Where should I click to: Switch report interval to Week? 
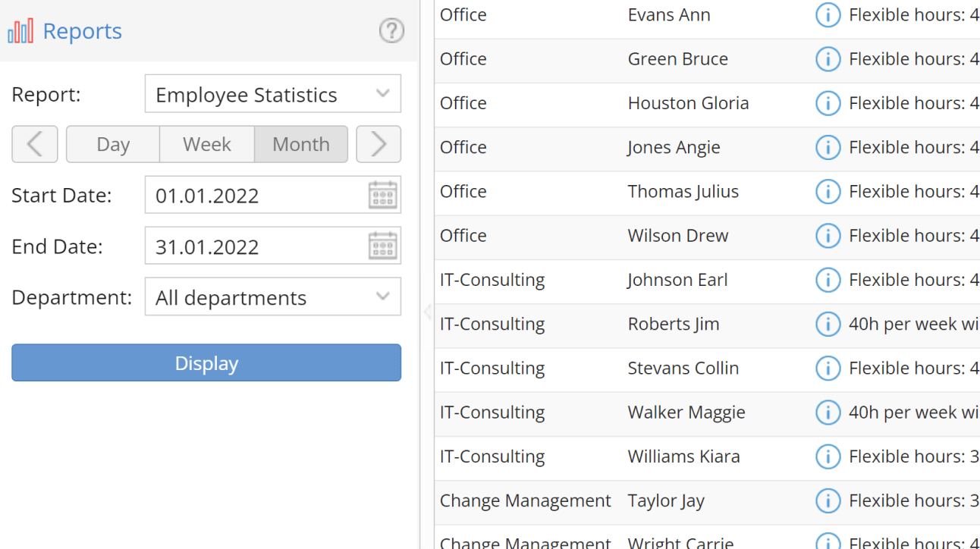tap(206, 144)
